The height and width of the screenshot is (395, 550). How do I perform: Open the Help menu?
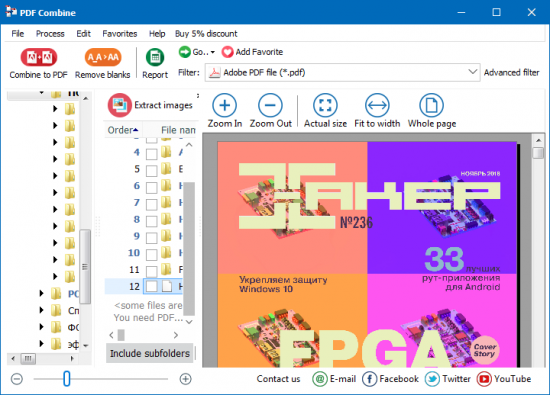[157, 34]
